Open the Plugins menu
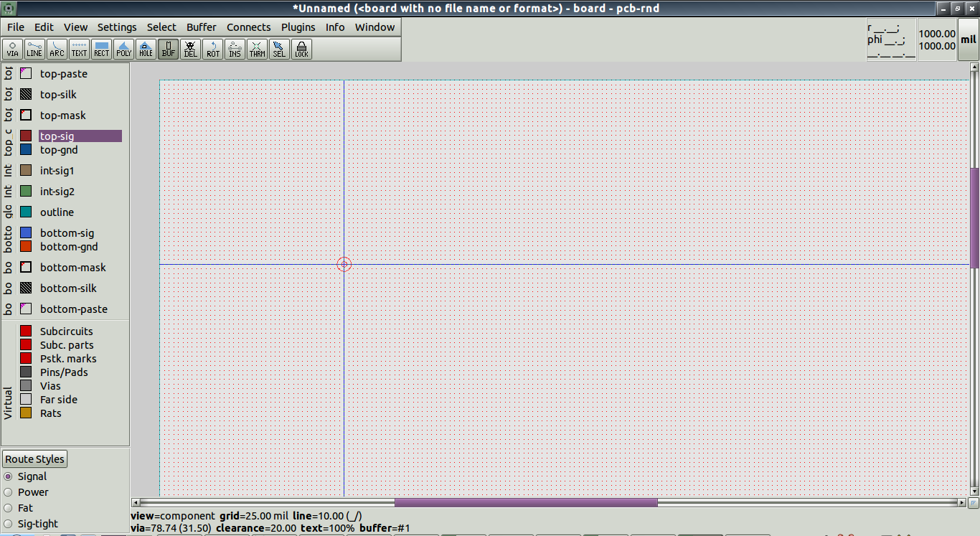The image size is (980, 536). [x=298, y=27]
